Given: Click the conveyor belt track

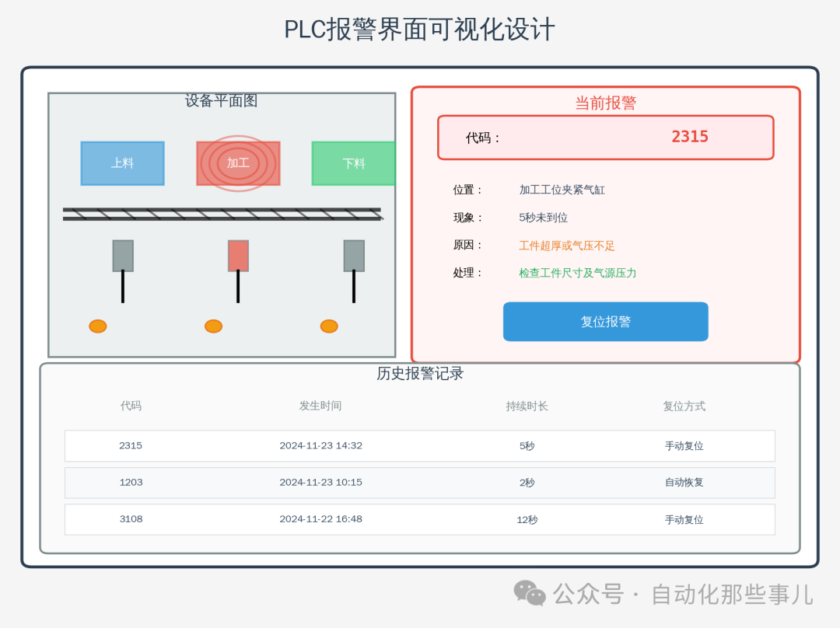Looking at the screenshot, I should pos(223,215).
